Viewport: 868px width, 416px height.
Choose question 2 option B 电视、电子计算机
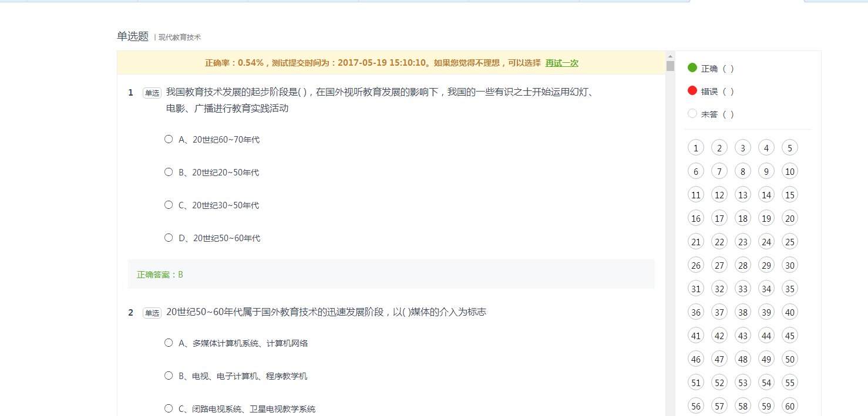coord(169,376)
